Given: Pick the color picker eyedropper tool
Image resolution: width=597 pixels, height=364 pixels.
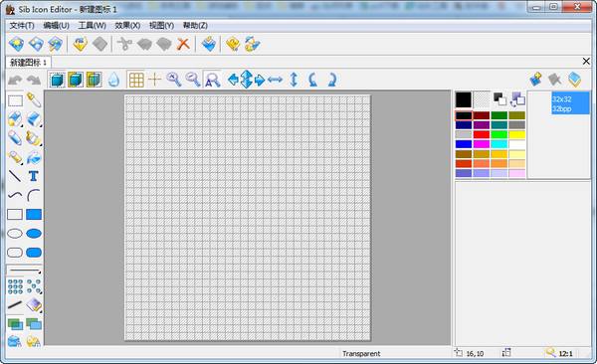Looking at the screenshot, I should pyautogui.click(x=34, y=100).
